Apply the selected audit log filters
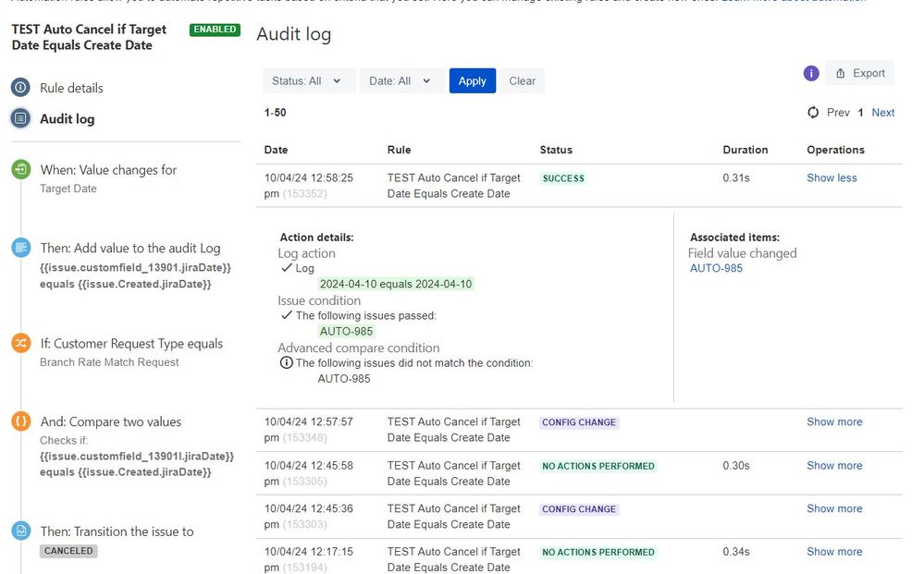The height and width of the screenshot is (574, 924). click(x=472, y=80)
